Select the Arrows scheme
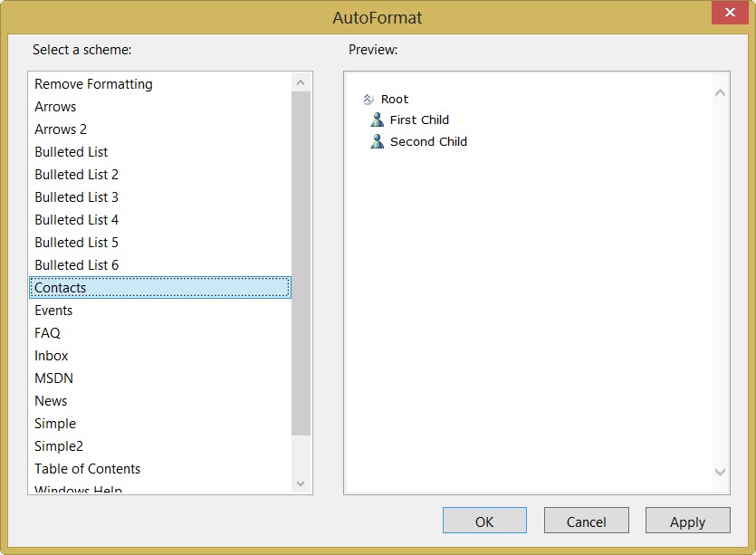 tap(160, 107)
